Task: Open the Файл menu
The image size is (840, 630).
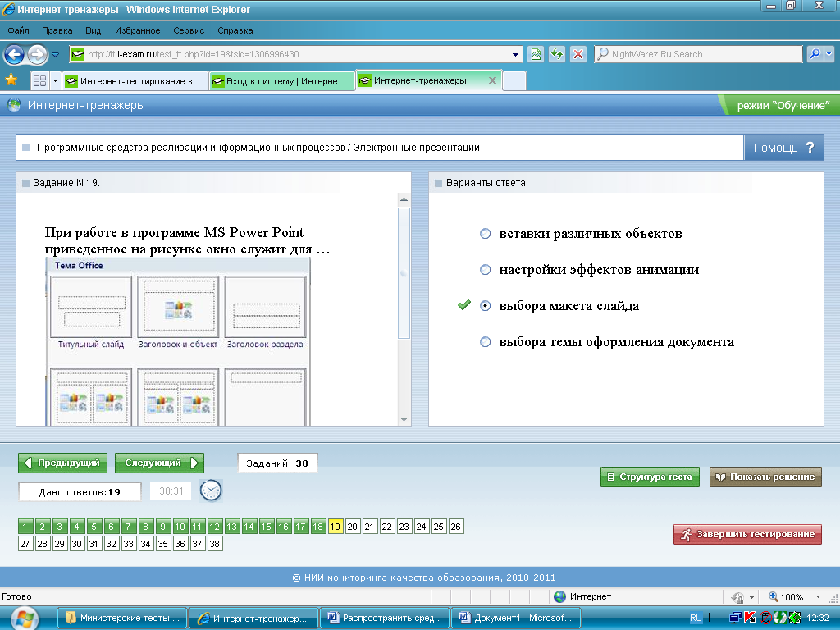Action: (x=18, y=30)
